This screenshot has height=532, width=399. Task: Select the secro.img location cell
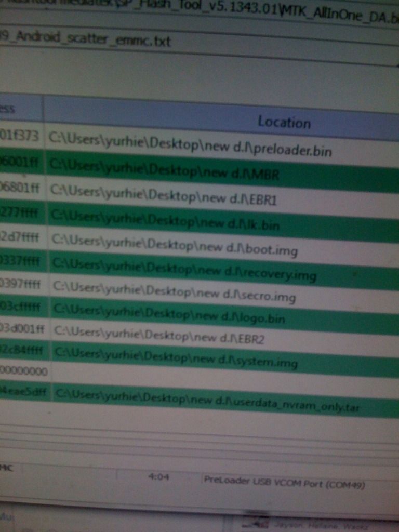(175, 294)
